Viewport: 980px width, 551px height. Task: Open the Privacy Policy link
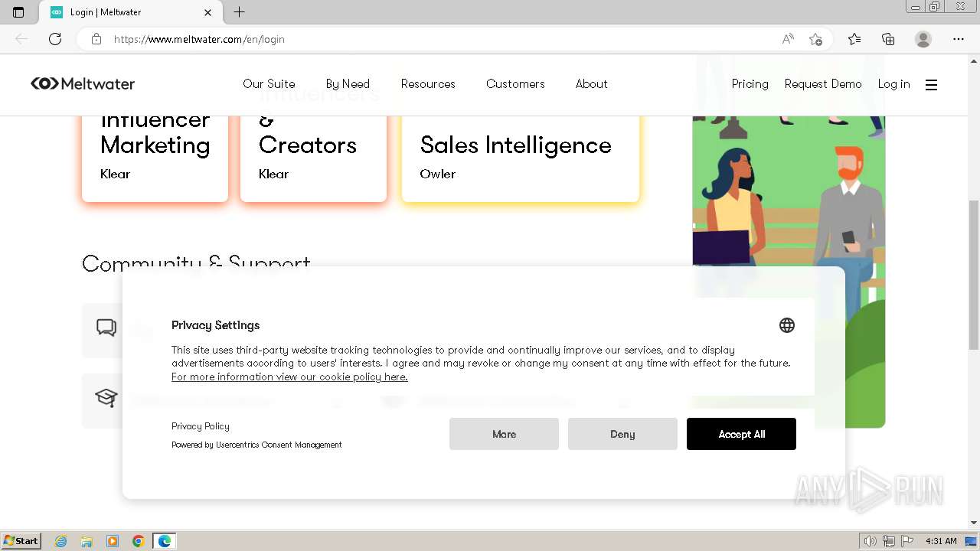click(201, 426)
